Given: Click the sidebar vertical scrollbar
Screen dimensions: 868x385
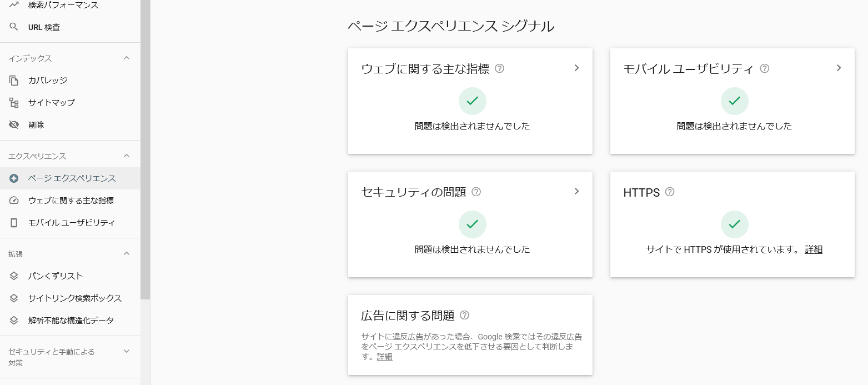Looking at the screenshot, I should pos(145,150).
